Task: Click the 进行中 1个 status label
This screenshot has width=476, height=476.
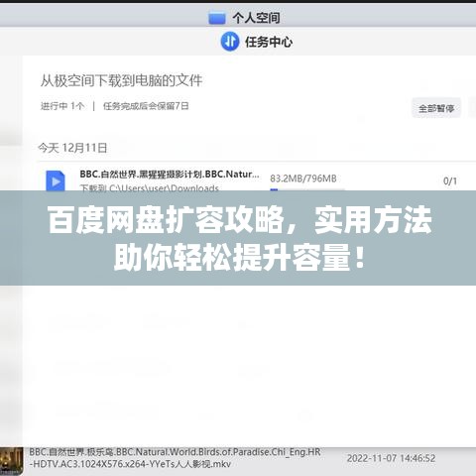Action: click(62, 106)
